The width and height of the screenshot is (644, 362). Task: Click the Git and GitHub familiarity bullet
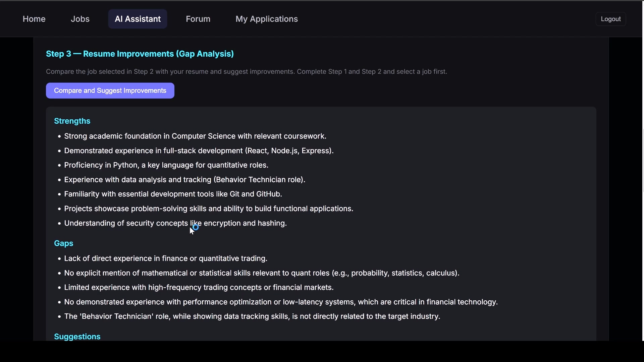click(x=173, y=194)
